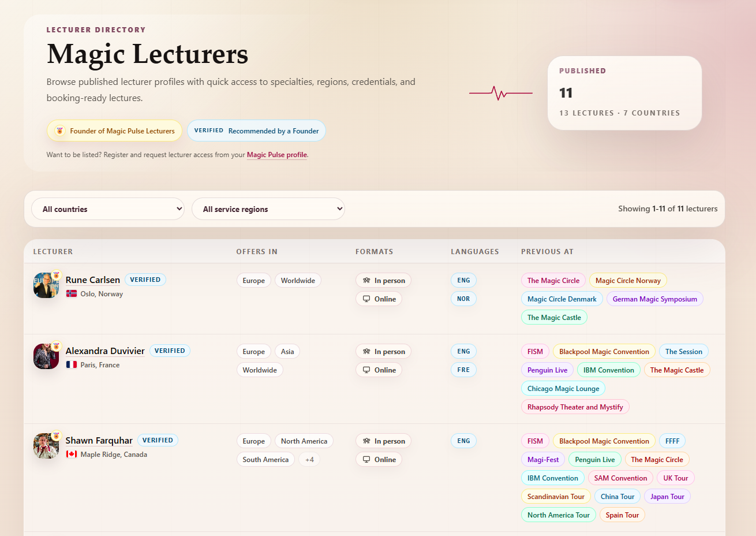Click the Asia region chip for Alexandra Duvivier
756x536 pixels.
[x=287, y=351]
